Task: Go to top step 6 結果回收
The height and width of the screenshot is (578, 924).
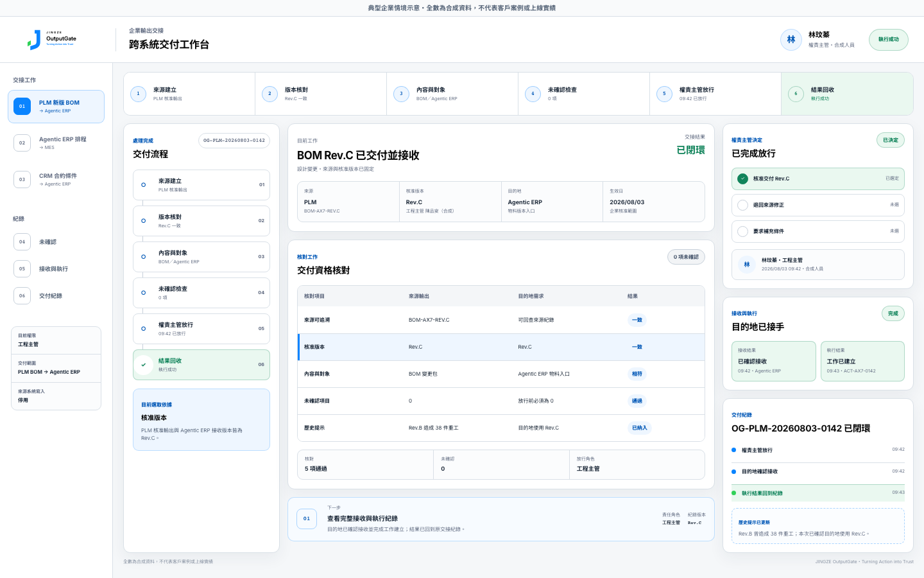Action: coord(847,94)
